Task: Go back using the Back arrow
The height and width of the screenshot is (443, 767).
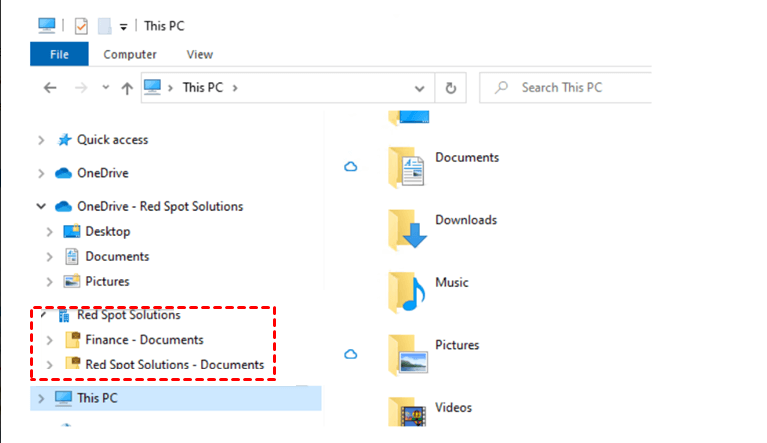Action: (50, 88)
